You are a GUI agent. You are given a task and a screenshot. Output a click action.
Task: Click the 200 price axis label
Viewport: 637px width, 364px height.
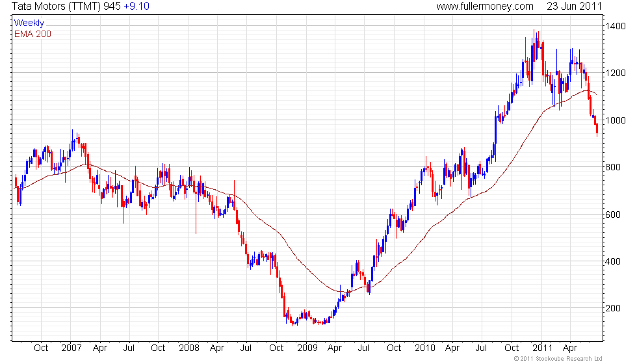(613, 308)
